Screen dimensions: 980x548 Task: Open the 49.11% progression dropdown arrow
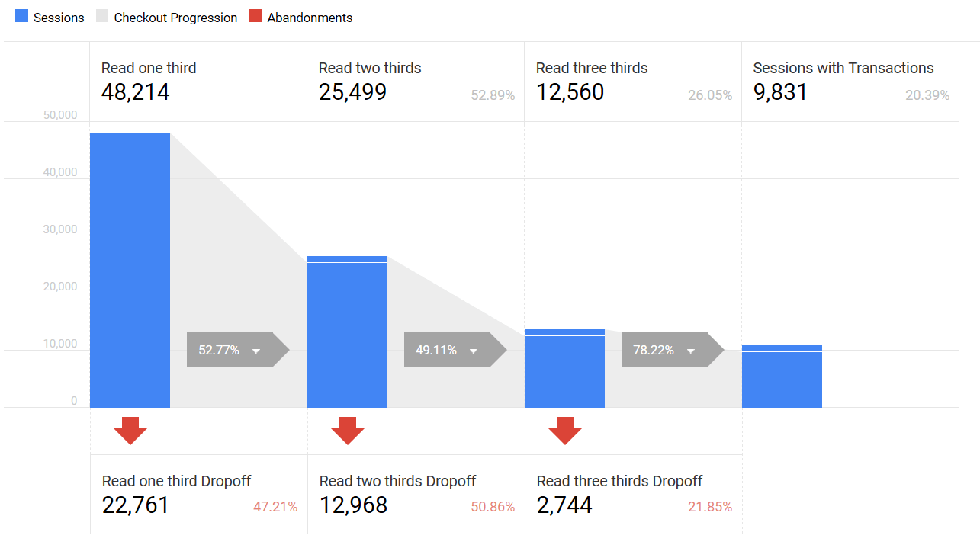click(474, 351)
